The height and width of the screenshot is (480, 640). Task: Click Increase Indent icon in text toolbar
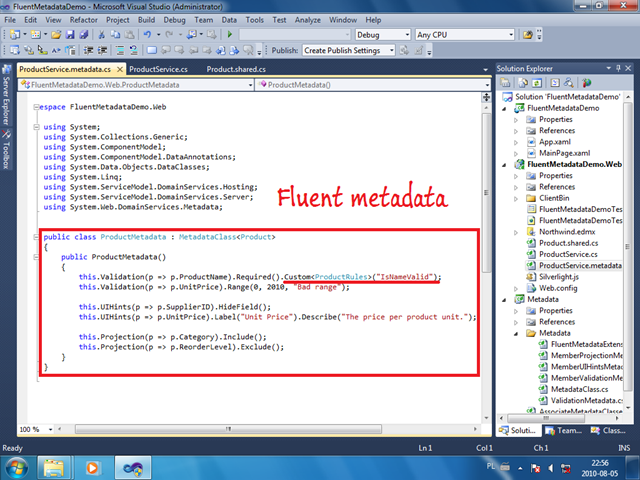click(102, 50)
